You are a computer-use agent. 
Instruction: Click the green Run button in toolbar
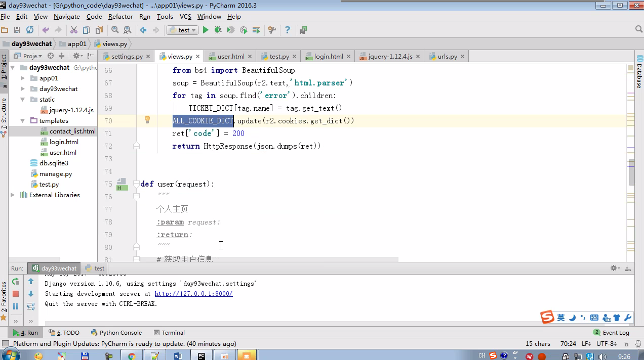206,30
